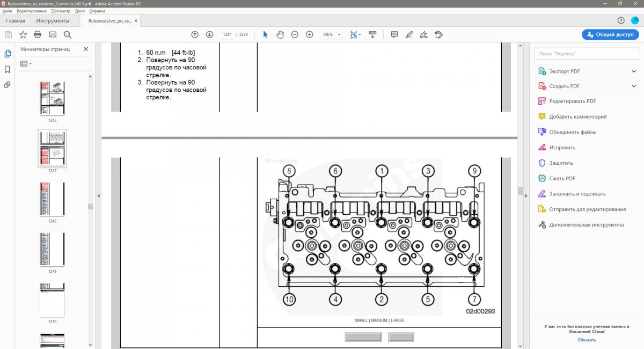644x349 pixels.
Task: Click the page number input field
Action: click(227, 34)
